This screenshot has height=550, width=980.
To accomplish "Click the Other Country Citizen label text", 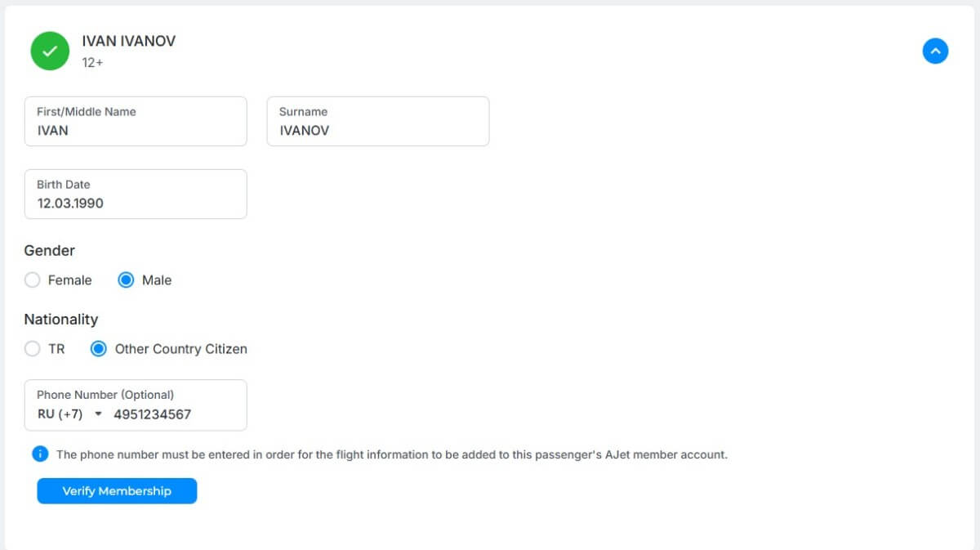I will [181, 349].
